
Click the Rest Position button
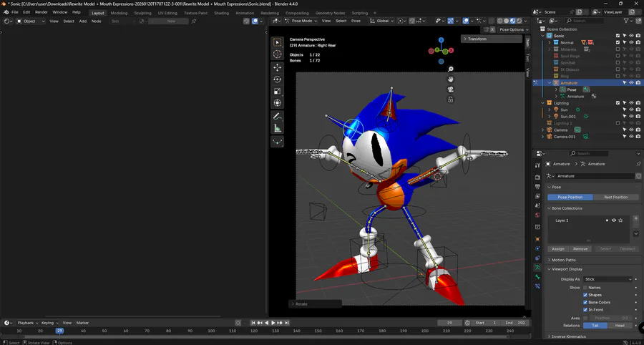tap(615, 197)
